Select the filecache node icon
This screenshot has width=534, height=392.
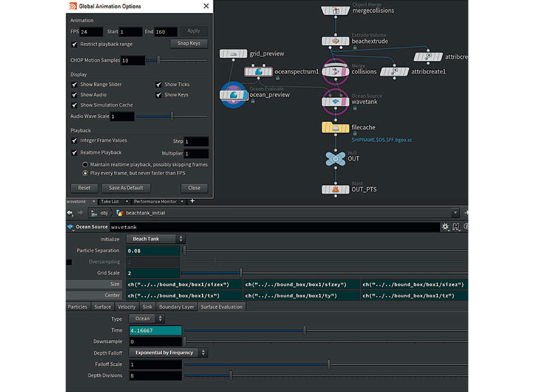click(335, 128)
